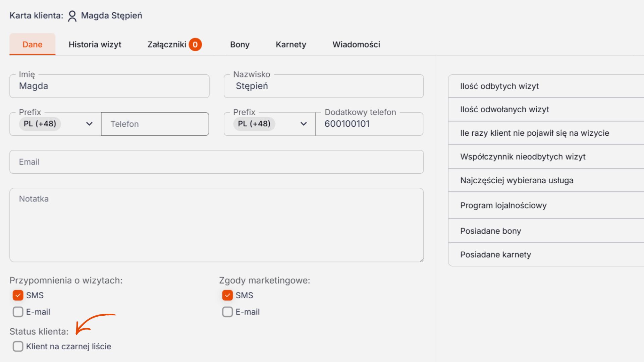Open the additional phone Prefix dropdown
Image resolution: width=644 pixels, height=362 pixels.
tap(303, 124)
